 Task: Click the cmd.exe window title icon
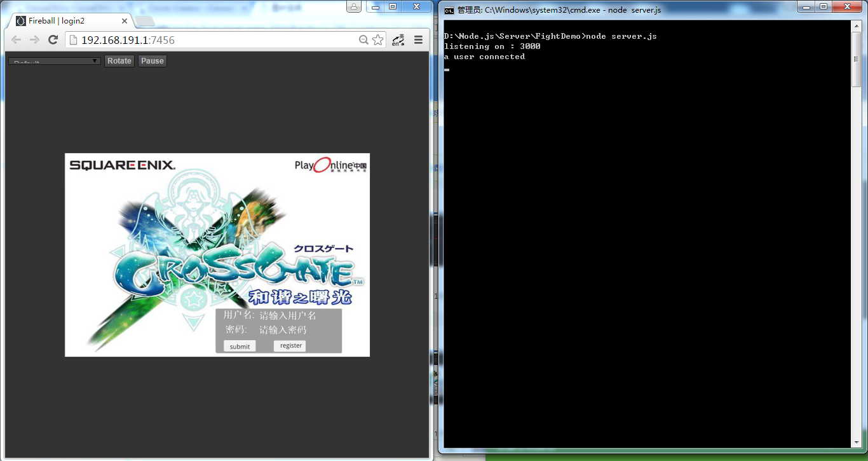coord(449,10)
